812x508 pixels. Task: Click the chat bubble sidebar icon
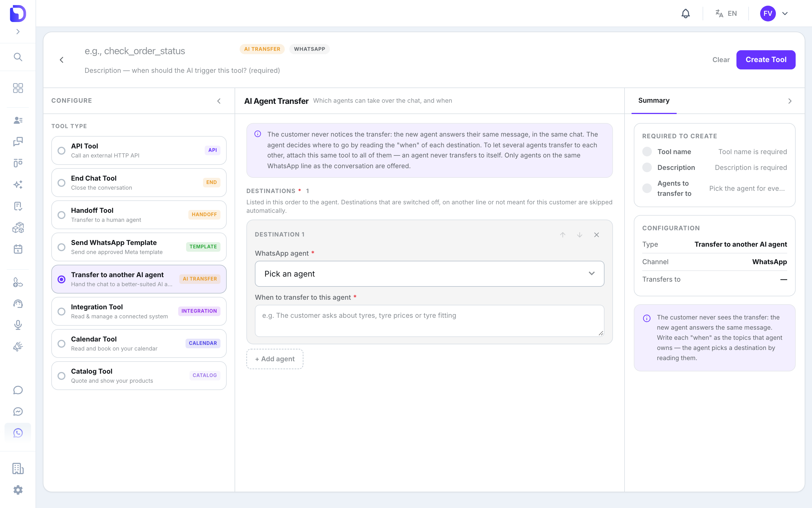tap(18, 390)
